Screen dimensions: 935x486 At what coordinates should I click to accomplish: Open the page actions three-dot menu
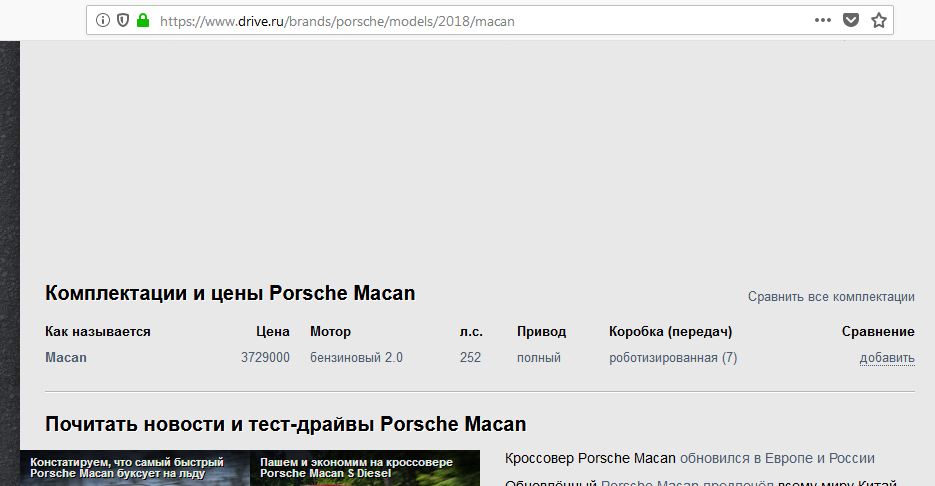point(823,20)
